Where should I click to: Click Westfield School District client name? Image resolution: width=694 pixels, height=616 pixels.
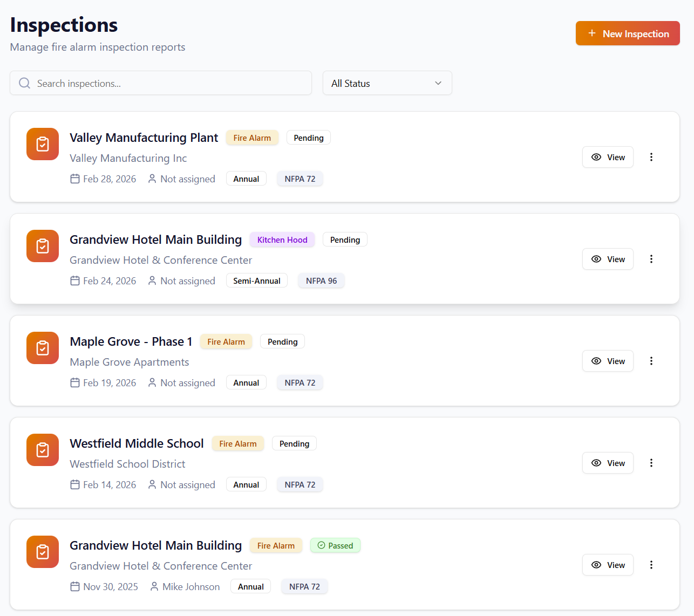coord(127,464)
